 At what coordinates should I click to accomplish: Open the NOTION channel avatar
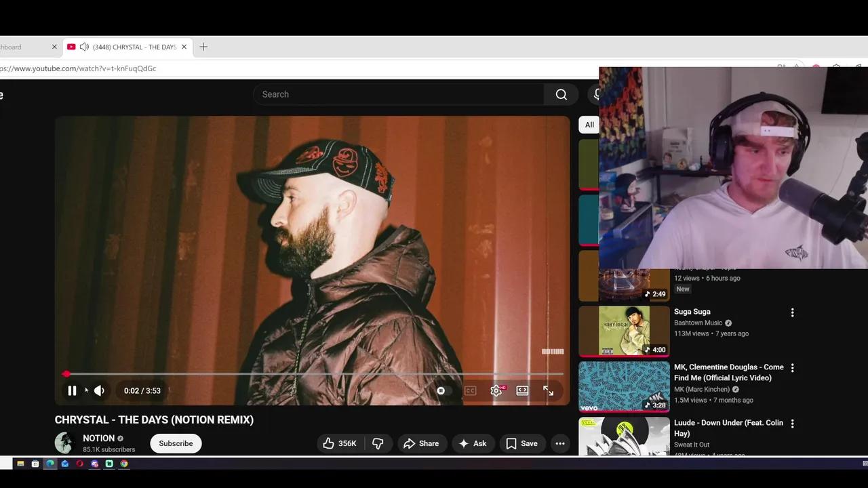pyautogui.click(x=64, y=443)
